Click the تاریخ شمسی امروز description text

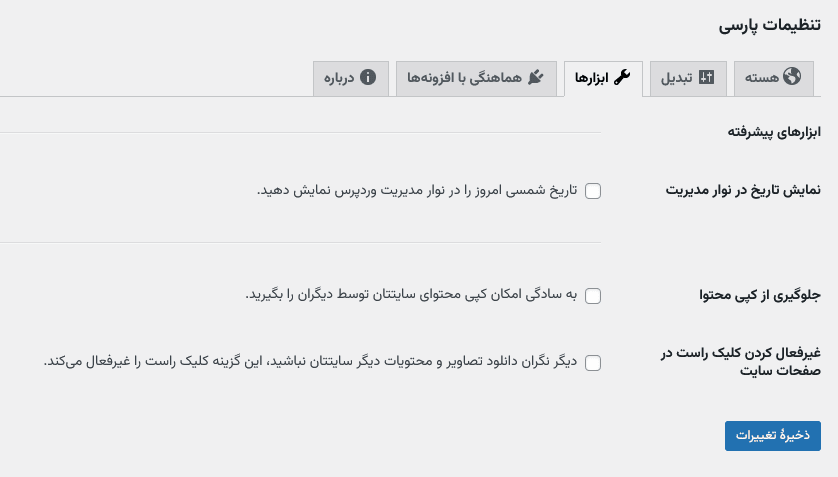(418, 190)
